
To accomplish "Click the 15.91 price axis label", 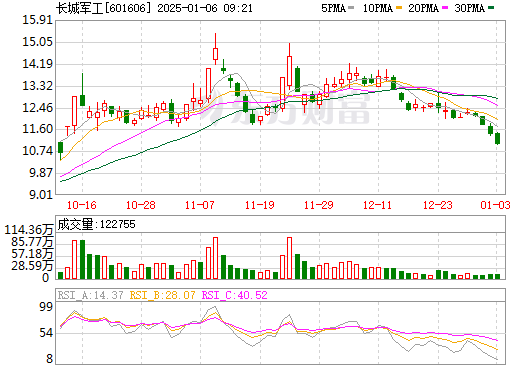I will (38, 20).
